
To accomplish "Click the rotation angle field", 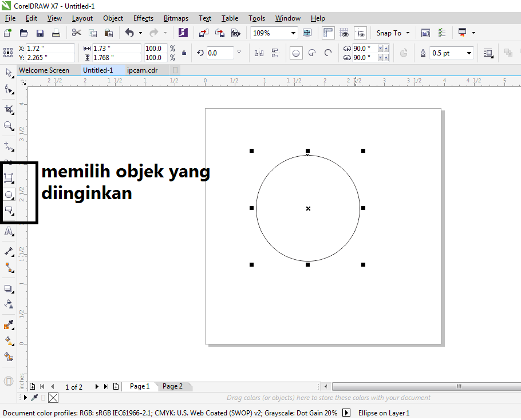I will pyautogui.click(x=220, y=53).
